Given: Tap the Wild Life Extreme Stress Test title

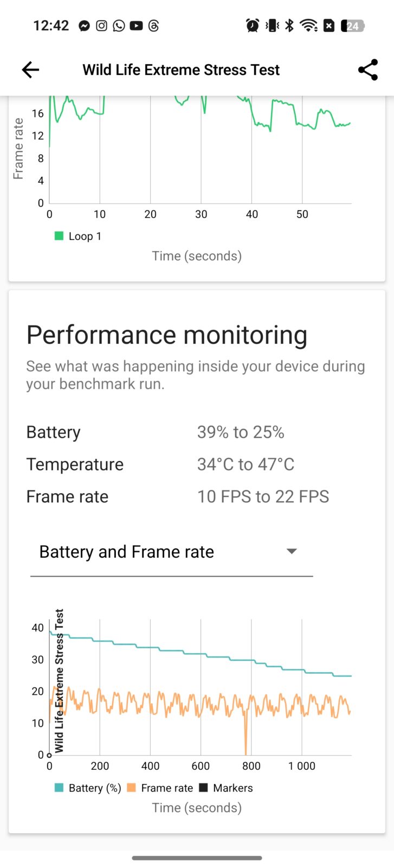Looking at the screenshot, I should click(x=181, y=69).
